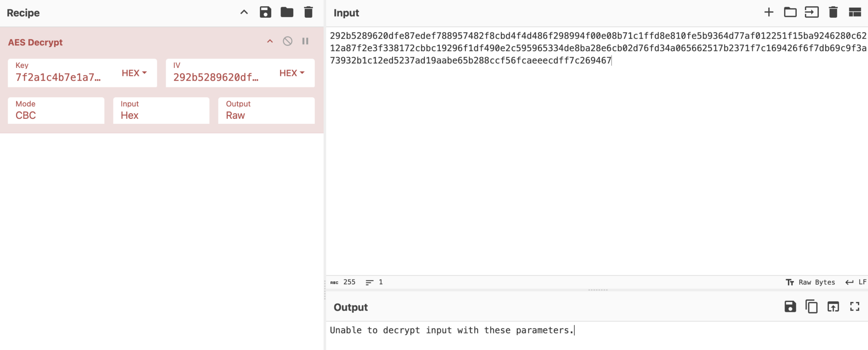Save output to file
Viewport: 868px width, 350px height.
pos(790,306)
